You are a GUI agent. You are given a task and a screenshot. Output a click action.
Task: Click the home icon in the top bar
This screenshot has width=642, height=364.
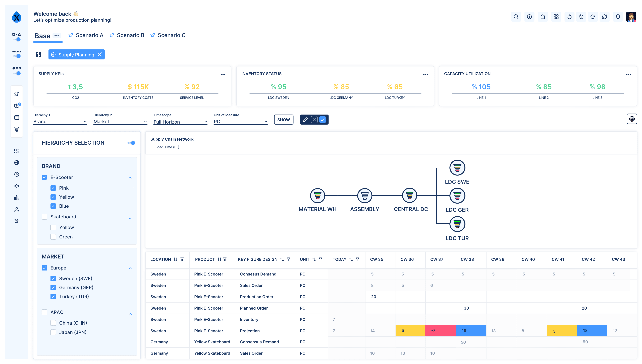(x=543, y=17)
